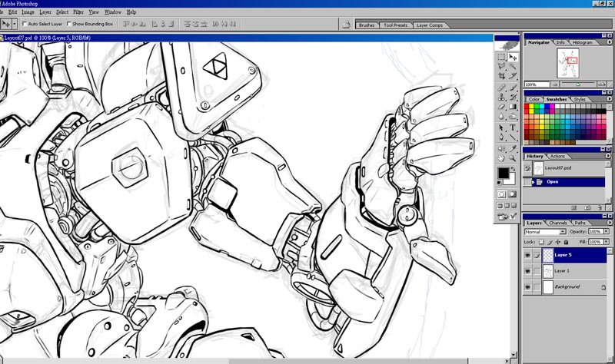Jump to ImageReady
This screenshot has width=615, height=364.
point(507,217)
